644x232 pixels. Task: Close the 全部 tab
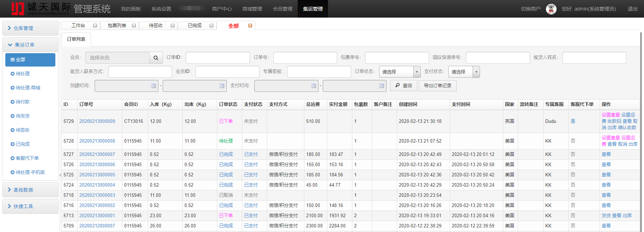click(250, 26)
